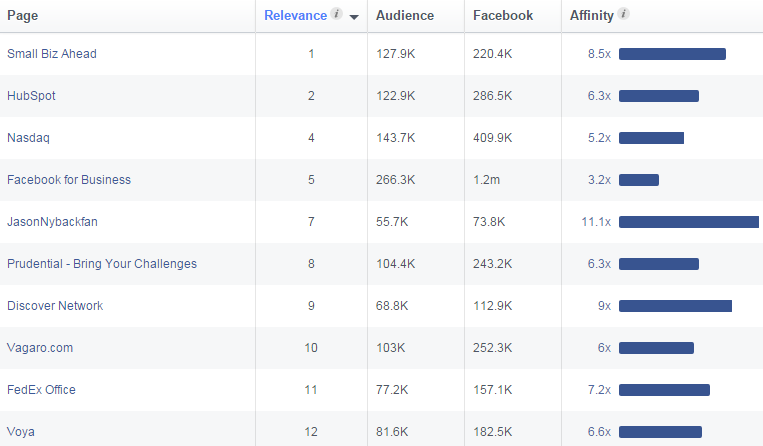Click the Facebook for Business affinity bar

coord(639,180)
